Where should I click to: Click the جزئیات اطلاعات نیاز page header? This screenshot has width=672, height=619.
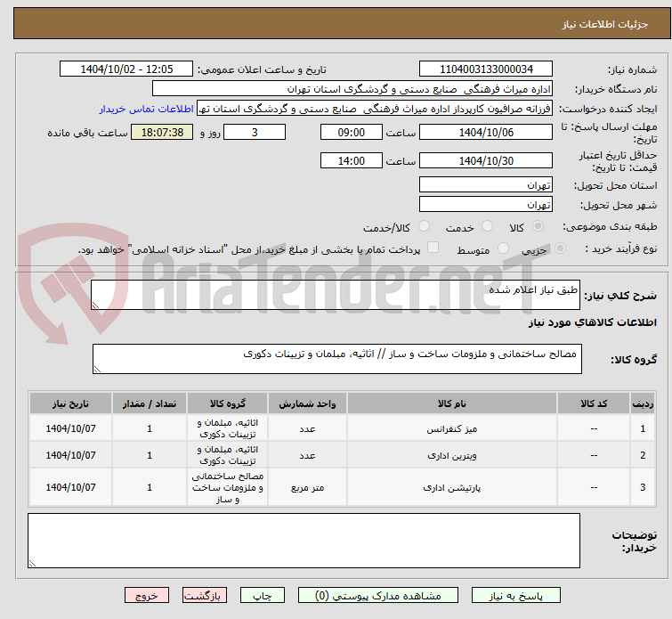point(342,24)
